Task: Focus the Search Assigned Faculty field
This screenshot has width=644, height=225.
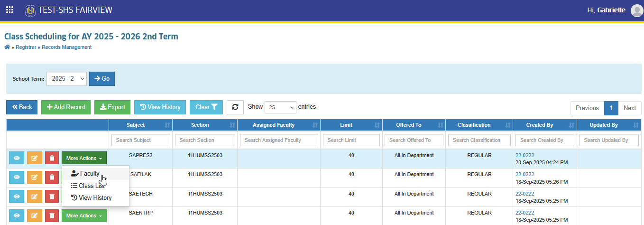Action: pyautogui.click(x=279, y=140)
